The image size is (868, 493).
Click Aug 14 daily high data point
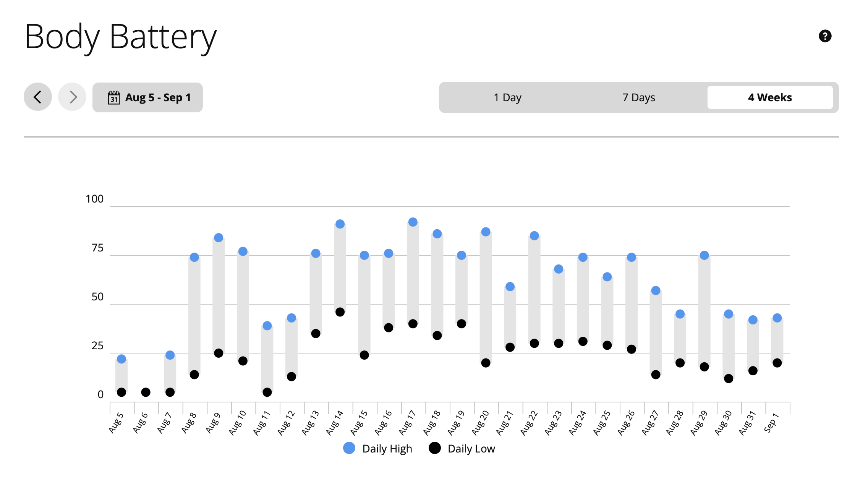[340, 224]
